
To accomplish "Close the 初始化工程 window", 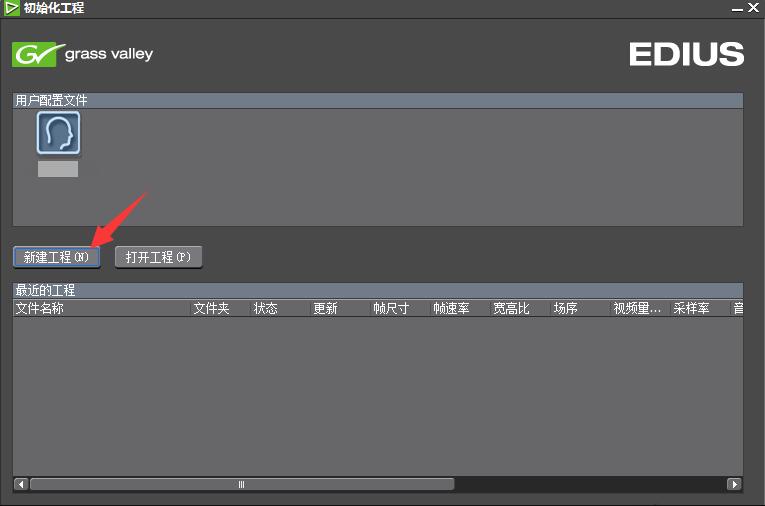I will tap(753, 8).
